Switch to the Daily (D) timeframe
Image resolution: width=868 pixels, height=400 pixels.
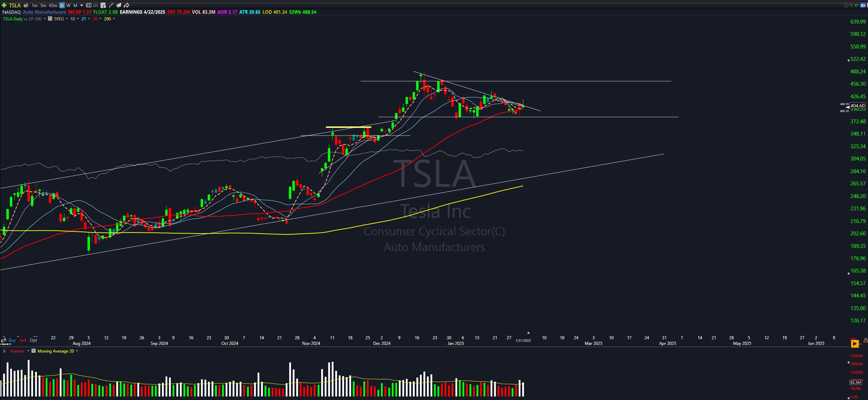click(x=62, y=5)
